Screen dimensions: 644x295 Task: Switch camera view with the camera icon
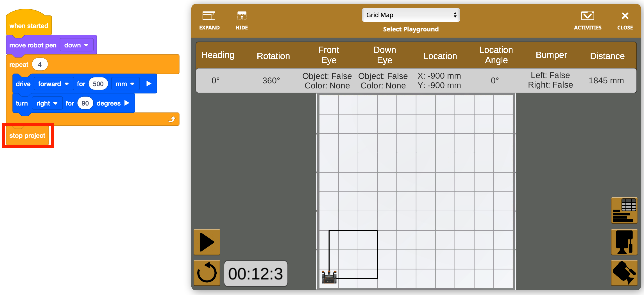tap(624, 273)
